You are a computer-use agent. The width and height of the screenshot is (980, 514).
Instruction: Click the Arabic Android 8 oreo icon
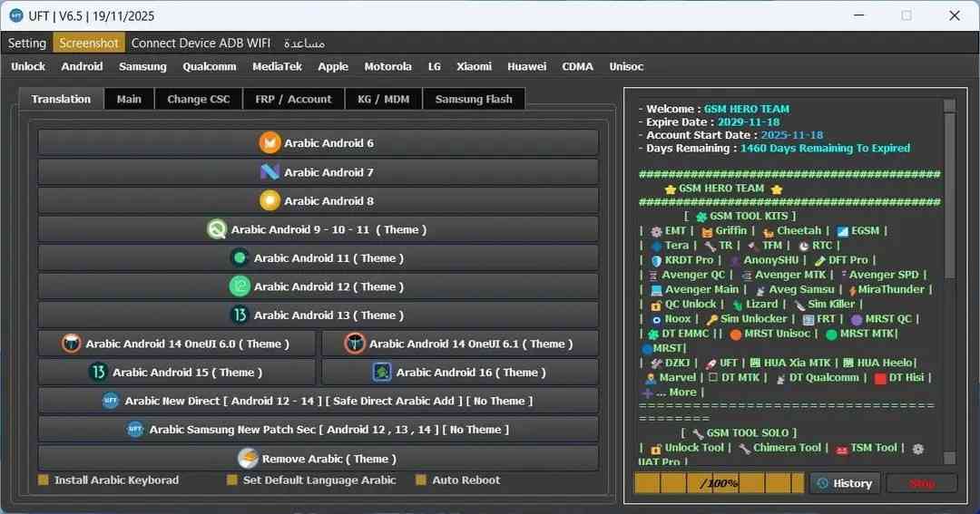click(269, 200)
